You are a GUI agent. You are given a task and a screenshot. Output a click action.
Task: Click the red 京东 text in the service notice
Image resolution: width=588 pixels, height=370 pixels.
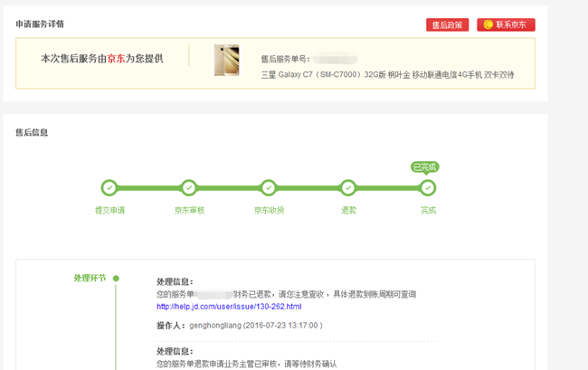coord(116,59)
